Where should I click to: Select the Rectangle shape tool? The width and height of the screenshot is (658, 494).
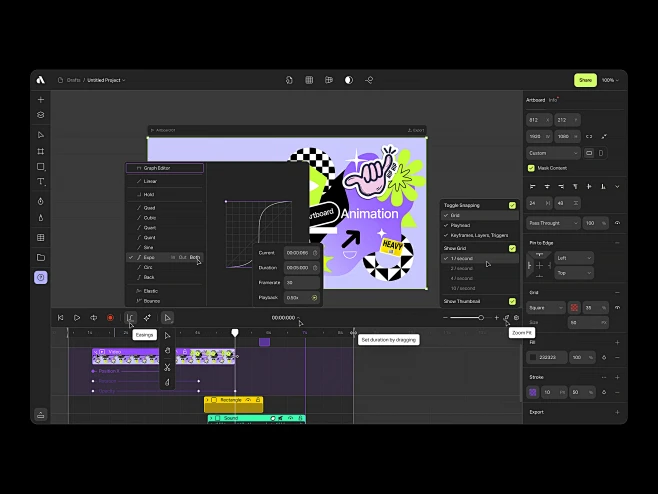pos(41,166)
